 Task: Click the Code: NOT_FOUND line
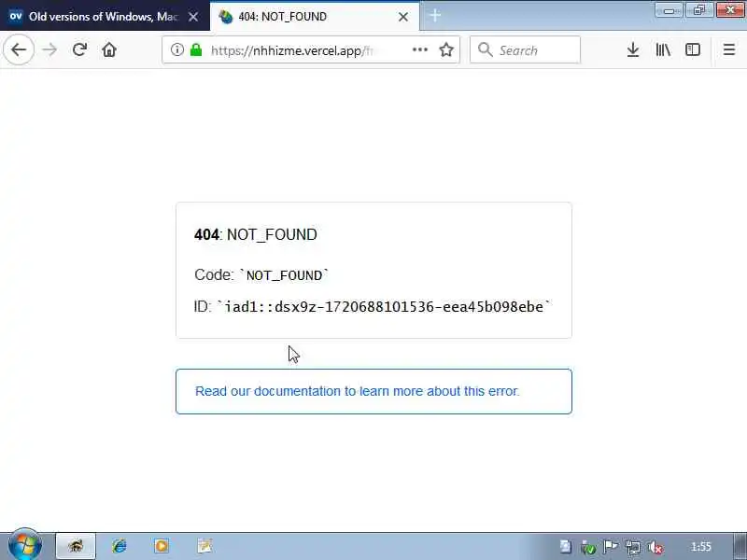click(x=261, y=274)
